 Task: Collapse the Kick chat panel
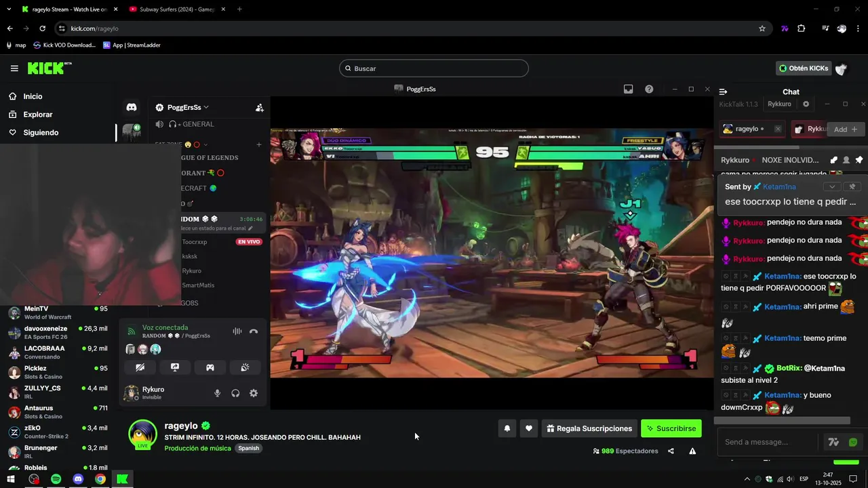[x=723, y=91]
